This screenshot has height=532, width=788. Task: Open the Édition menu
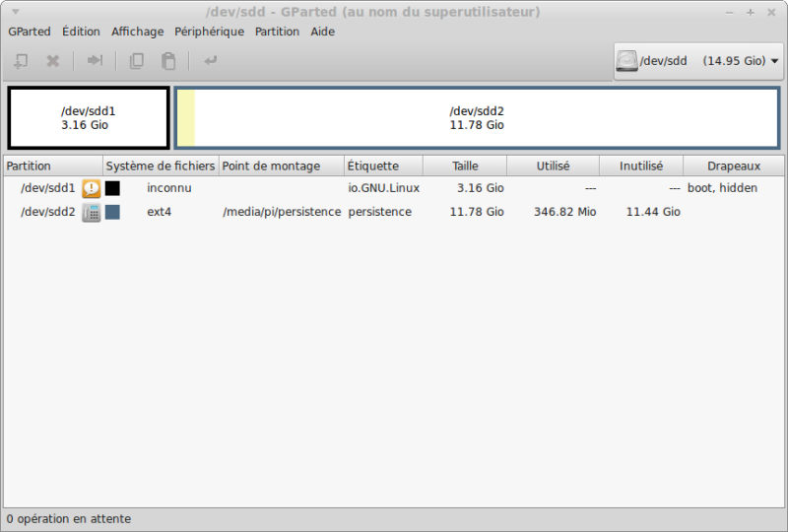point(81,32)
